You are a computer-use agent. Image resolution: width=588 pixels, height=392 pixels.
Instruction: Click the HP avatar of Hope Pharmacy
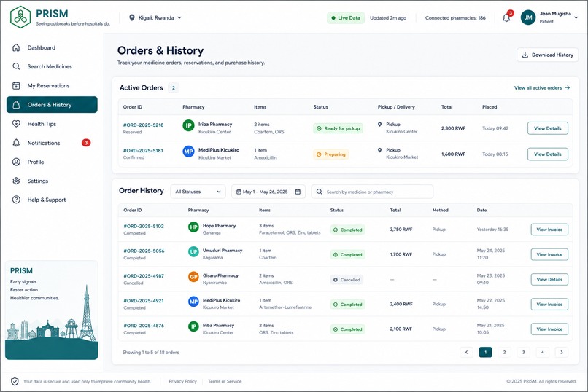(193, 227)
